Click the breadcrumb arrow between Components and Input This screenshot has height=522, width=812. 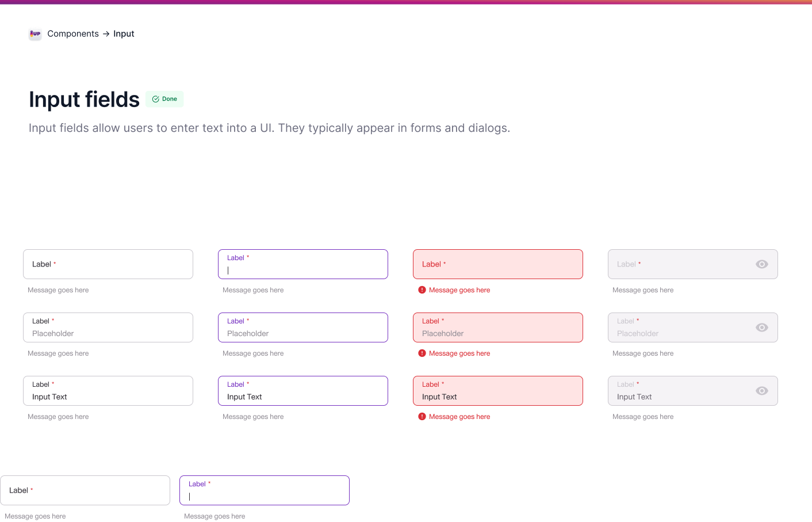106,34
